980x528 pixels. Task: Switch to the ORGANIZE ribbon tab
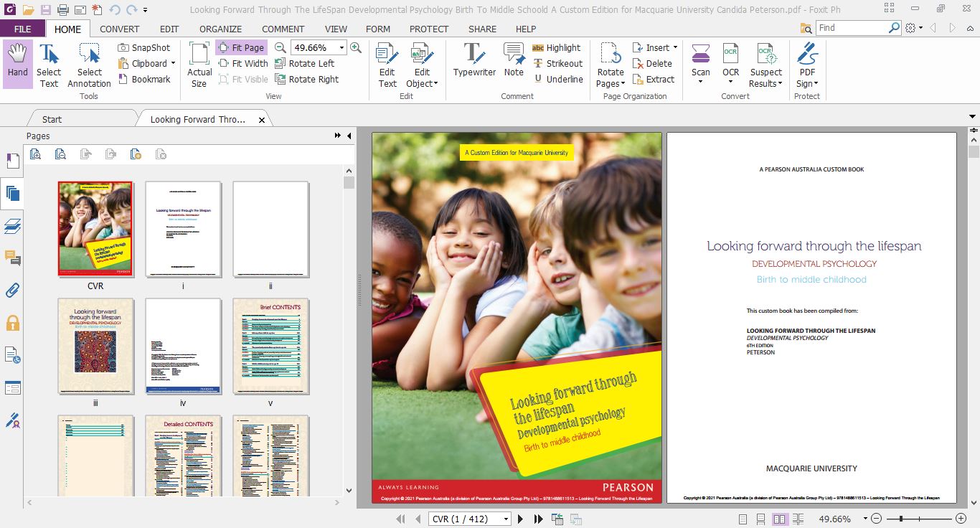(220, 29)
